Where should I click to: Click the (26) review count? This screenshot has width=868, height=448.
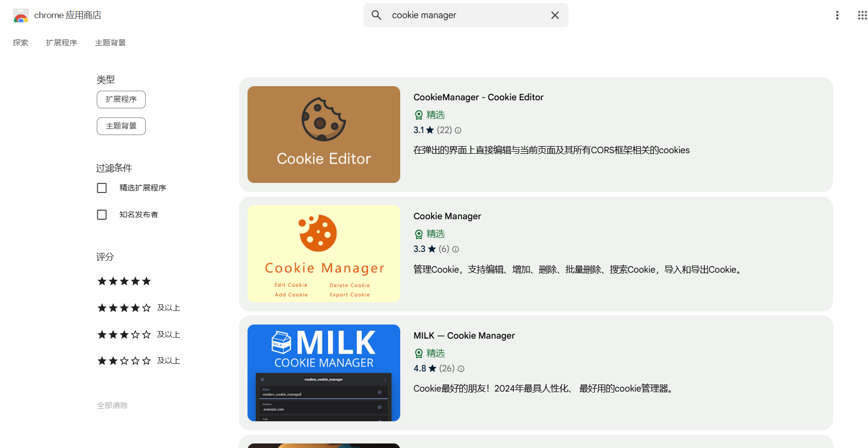pyautogui.click(x=447, y=368)
